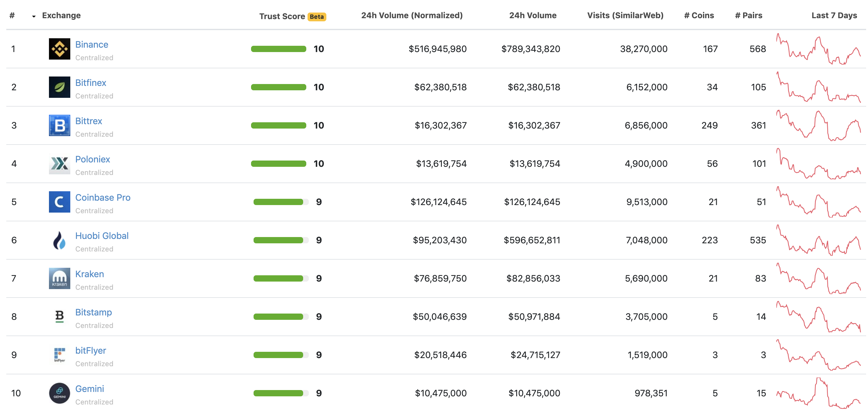Click the Last 7 Days column header
Image resolution: width=868 pixels, height=412 pixels.
[834, 15]
